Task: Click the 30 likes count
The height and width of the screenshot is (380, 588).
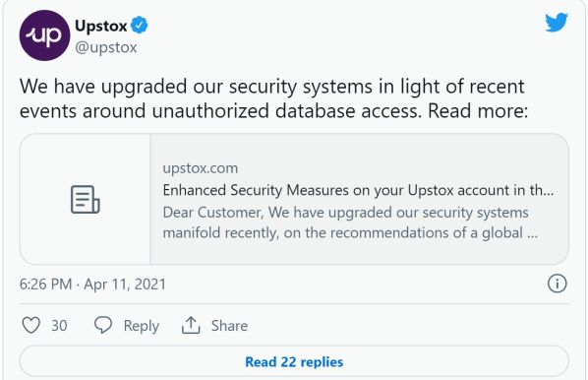Action: click(x=59, y=326)
